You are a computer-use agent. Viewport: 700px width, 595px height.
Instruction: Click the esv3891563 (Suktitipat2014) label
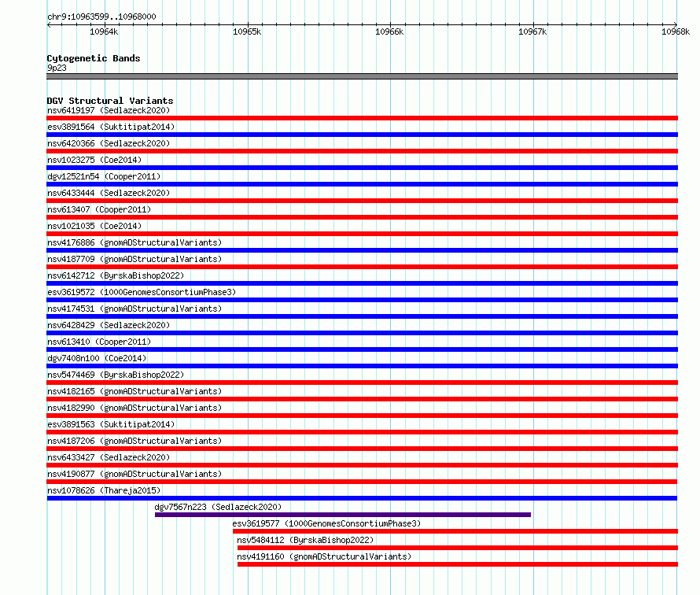coord(111,424)
